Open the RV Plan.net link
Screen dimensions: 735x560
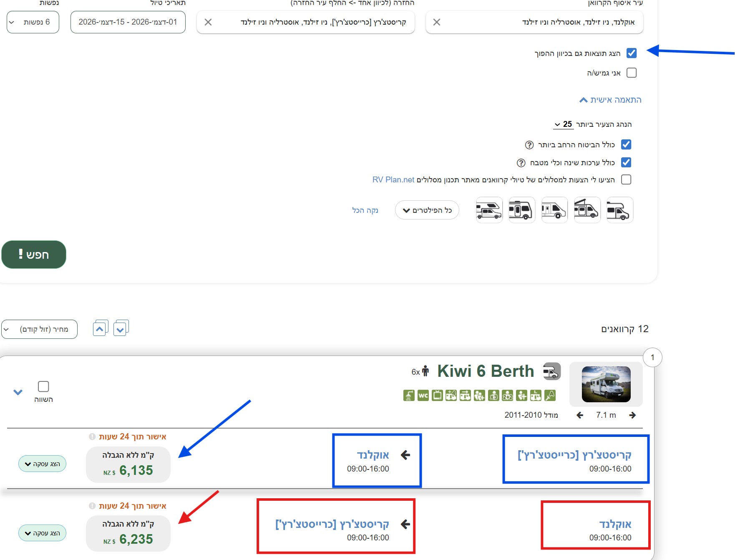click(393, 180)
